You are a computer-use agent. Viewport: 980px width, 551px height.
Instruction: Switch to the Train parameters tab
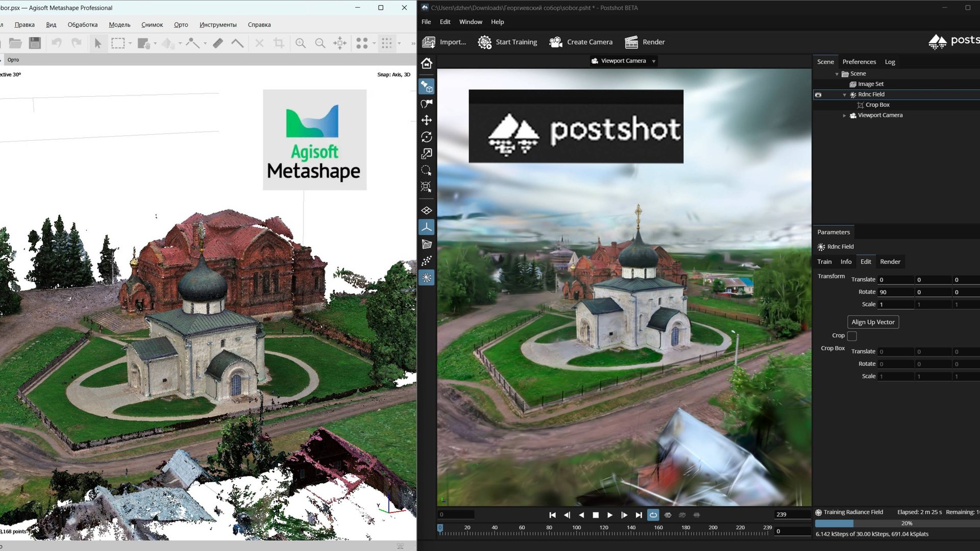[x=824, y=262]
